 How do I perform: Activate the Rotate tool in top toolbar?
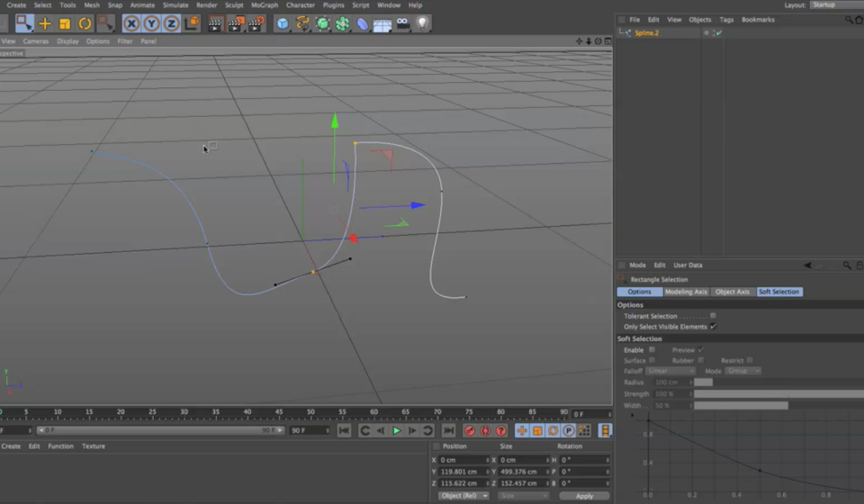[85, 23]
